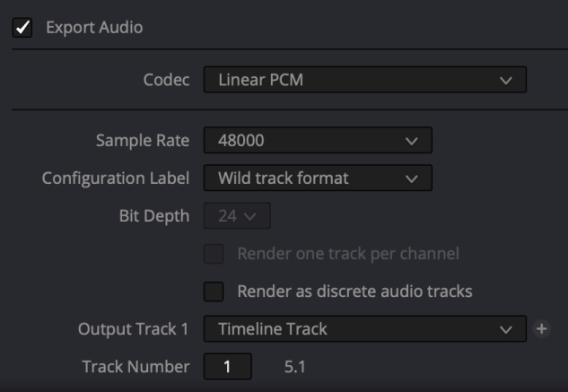Enable Render as discrete audio tracks checkbox

coord(214,292)
